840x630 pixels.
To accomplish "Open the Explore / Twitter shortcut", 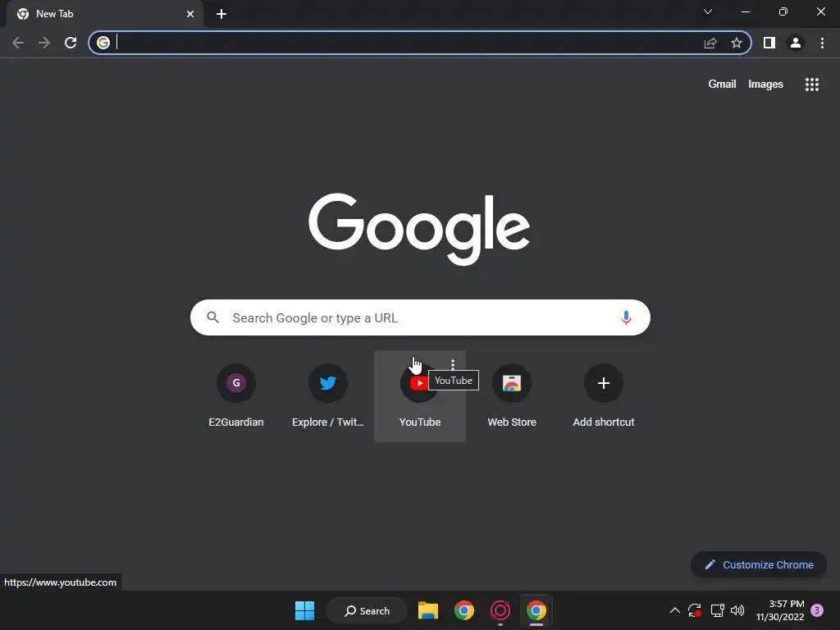I will tap(328, 396).
